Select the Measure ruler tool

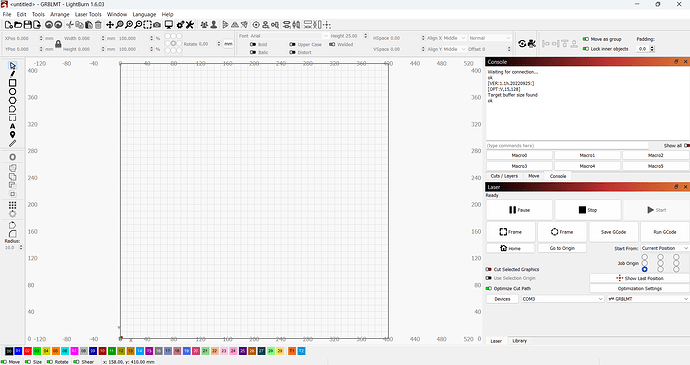12,144
